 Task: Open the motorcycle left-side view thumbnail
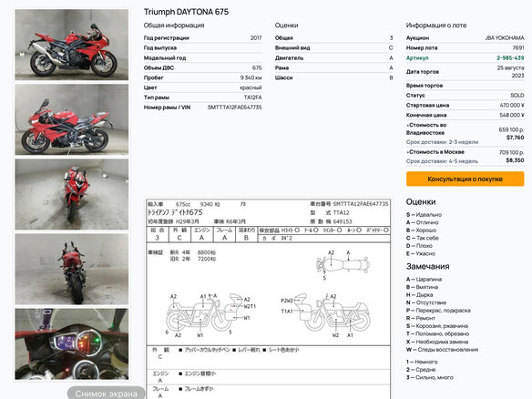click(x=72, y=119)
